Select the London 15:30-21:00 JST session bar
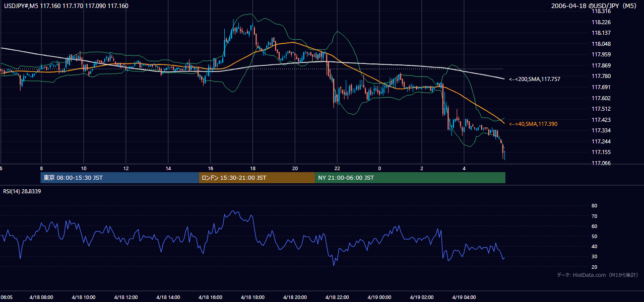 click(x=257, y=178)
